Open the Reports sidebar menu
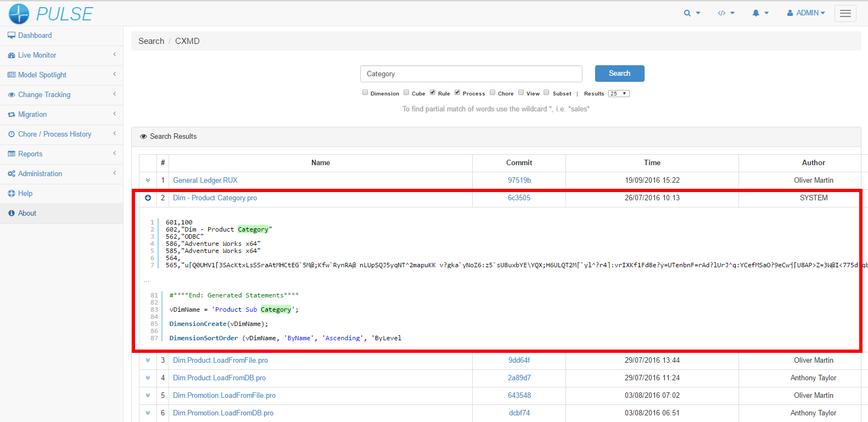Screen dimensions: 868x422 click(30, 154)
